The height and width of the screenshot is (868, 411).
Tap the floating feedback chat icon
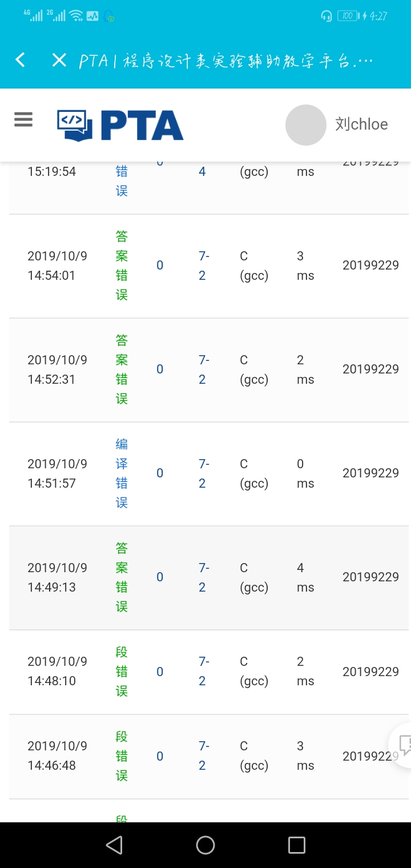tap(404, 744)
